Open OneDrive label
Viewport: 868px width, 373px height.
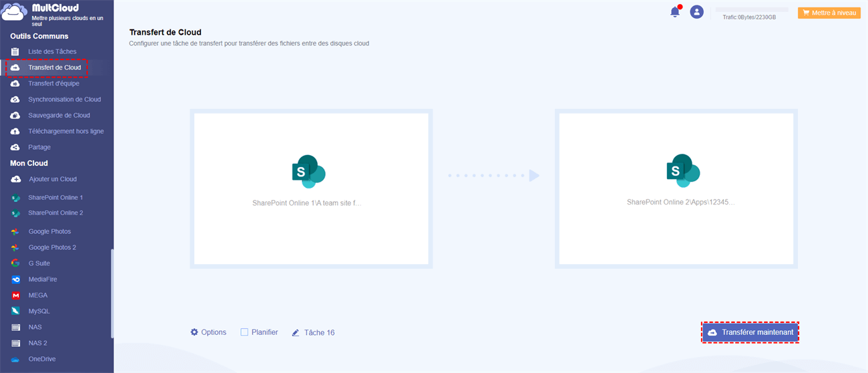(x=42, y=359)
